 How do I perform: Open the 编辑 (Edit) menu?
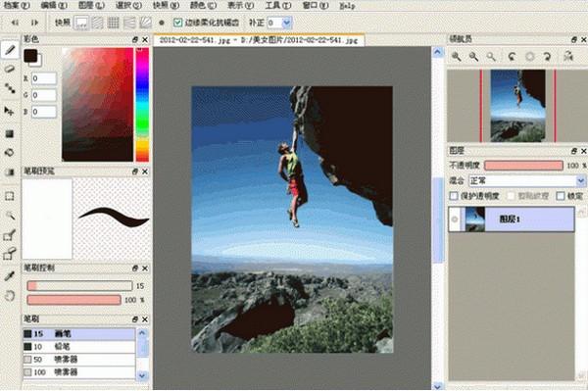[54, 5]
